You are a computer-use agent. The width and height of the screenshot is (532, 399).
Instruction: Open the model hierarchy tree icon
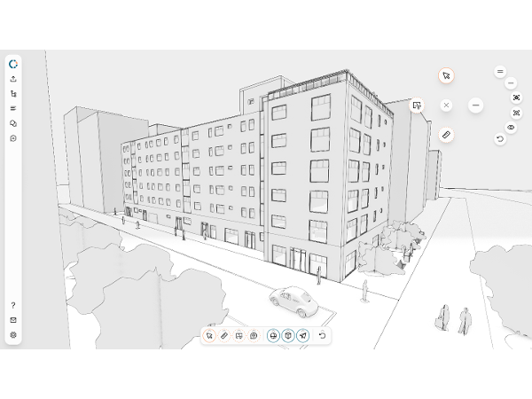[13, 94]
